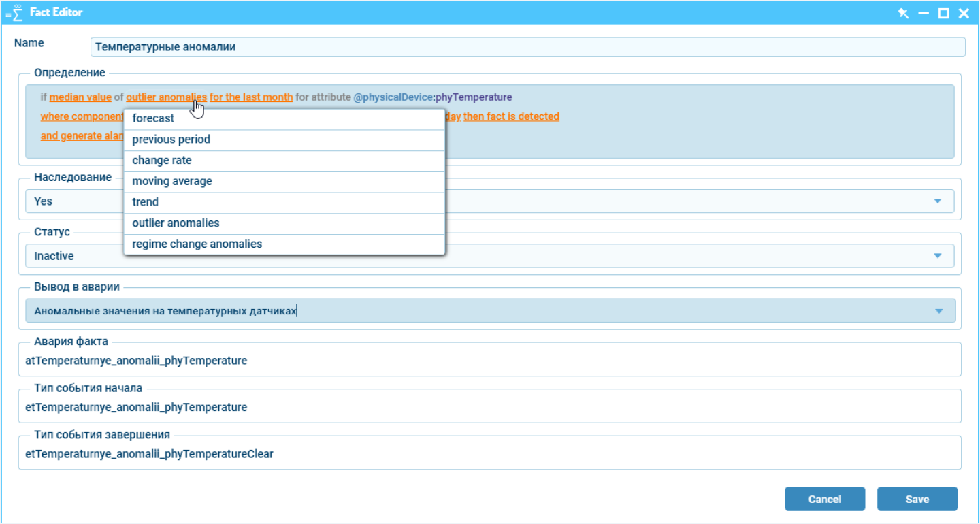This screenshot has height=524, width=980.
Task: Click the 'median value' link
Action: coord(80,97)
